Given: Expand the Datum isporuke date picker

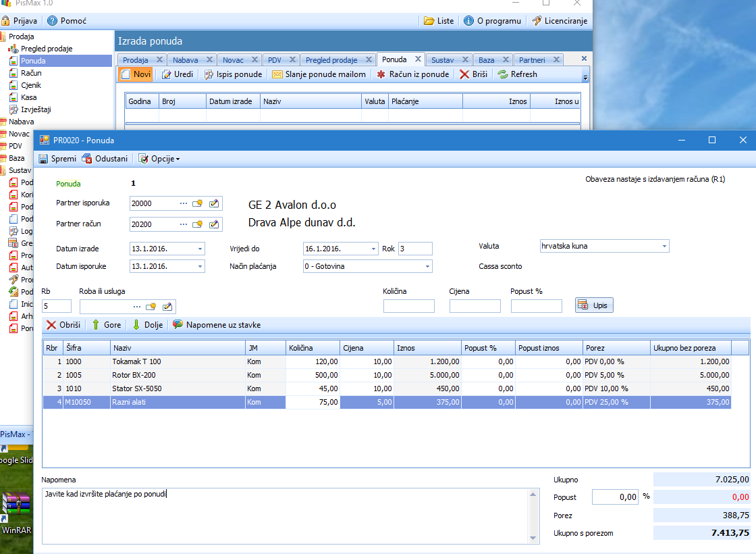Looking at the screenshot, I should [x=200, y=266].
